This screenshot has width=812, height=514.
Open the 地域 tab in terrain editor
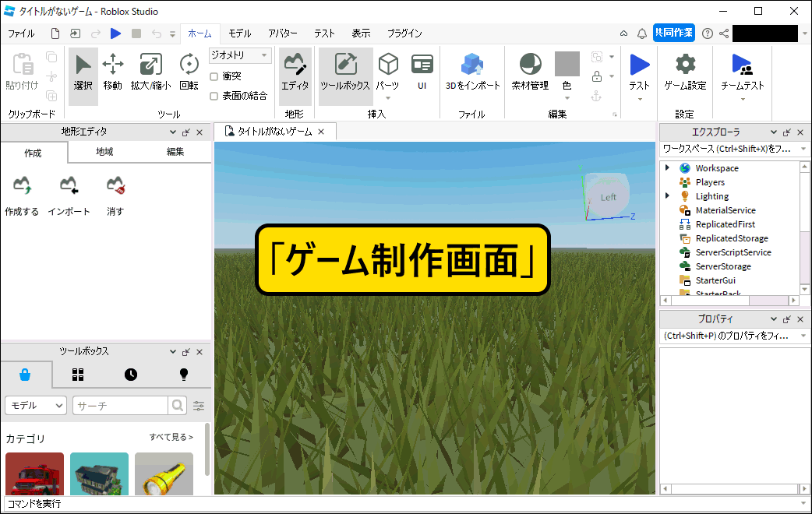[104, 152]
